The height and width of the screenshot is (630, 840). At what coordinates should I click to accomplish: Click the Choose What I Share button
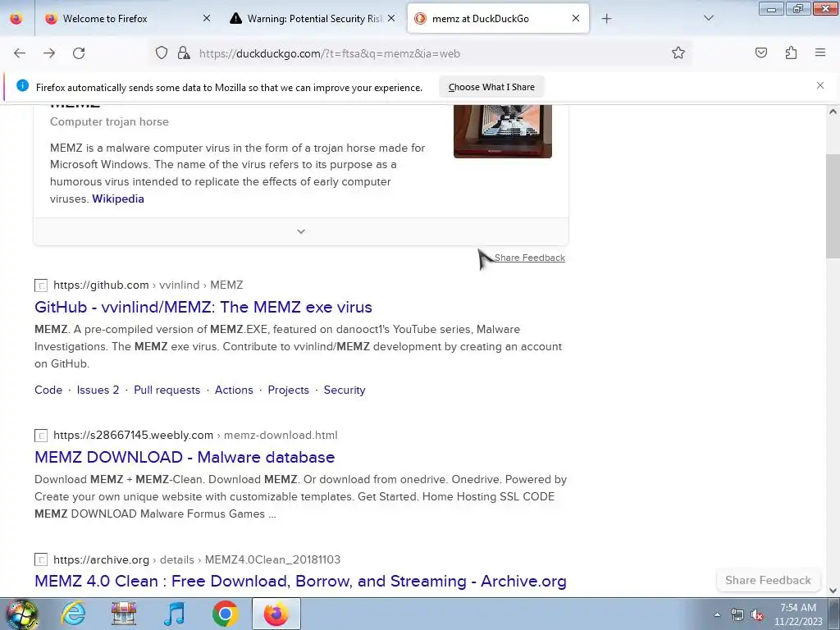coord(491,87)
